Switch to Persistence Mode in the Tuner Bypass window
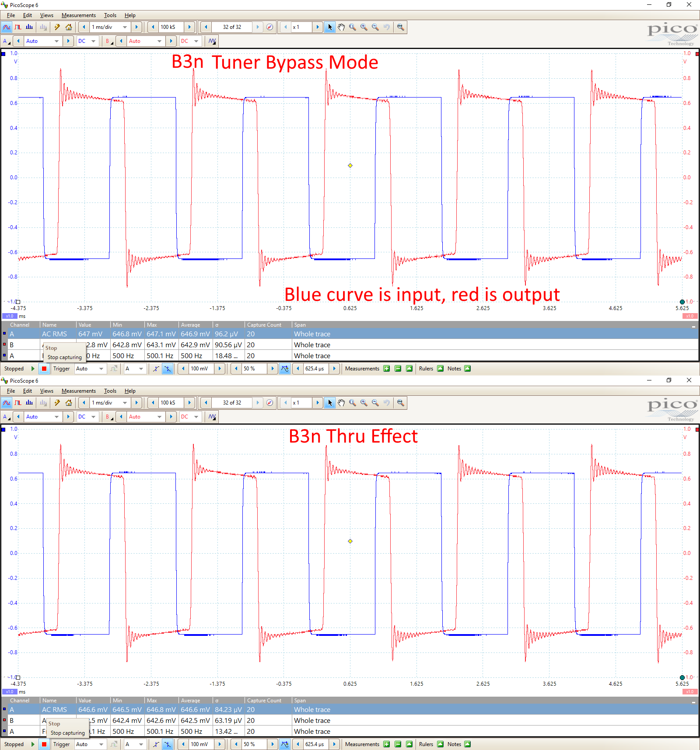This screenshot has height=750, width=700. [18, 27]
